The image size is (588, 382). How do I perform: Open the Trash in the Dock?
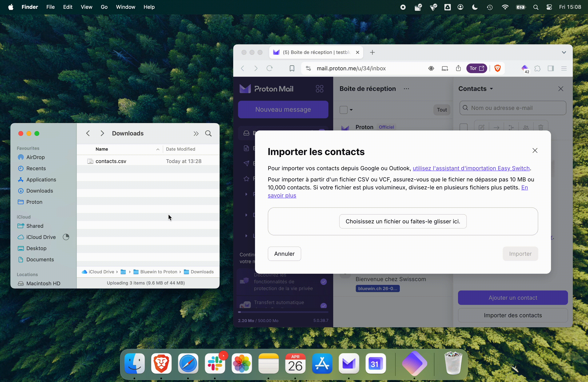click(453, 363)
